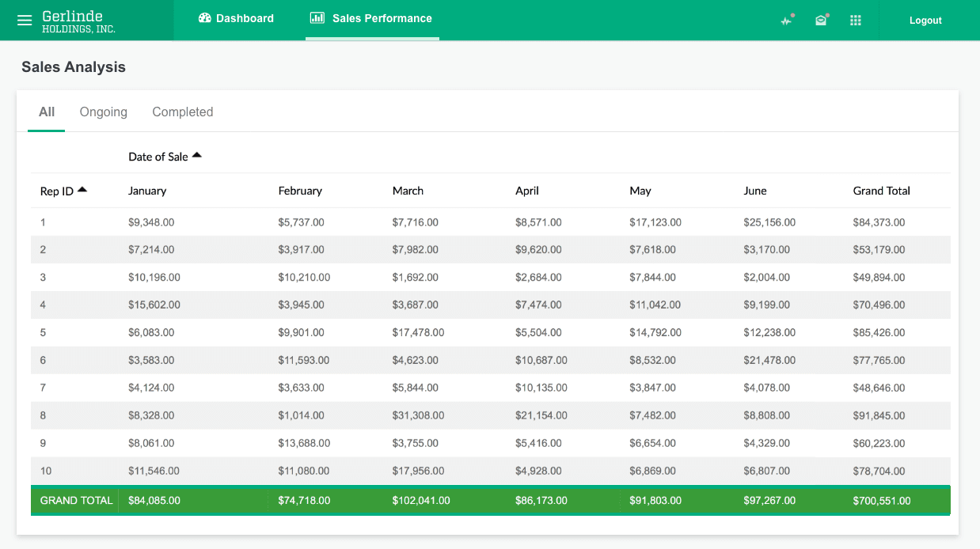The image size is (980, 549).
Task: Click Rep 8's March value $31,308.00
Action: [418, 415]
